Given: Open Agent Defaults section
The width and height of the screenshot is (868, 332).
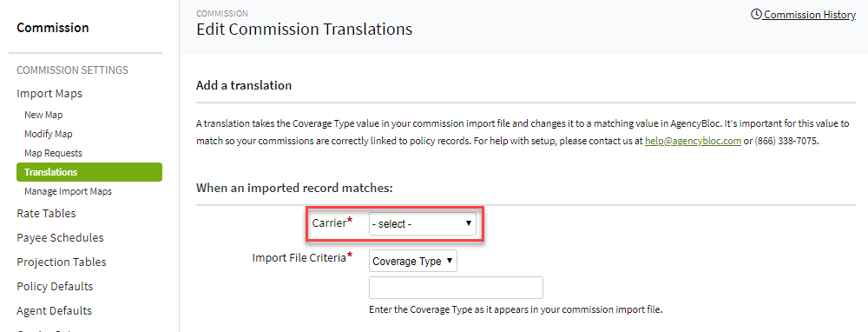Looking at the screenshot, I should pos(54,311).
